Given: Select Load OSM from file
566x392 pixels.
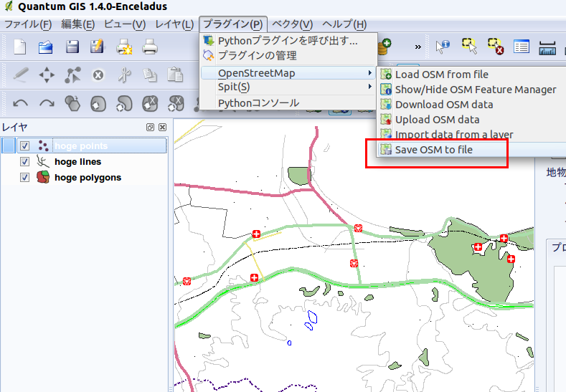Looking at the screenshot, I should pos(471,75).
